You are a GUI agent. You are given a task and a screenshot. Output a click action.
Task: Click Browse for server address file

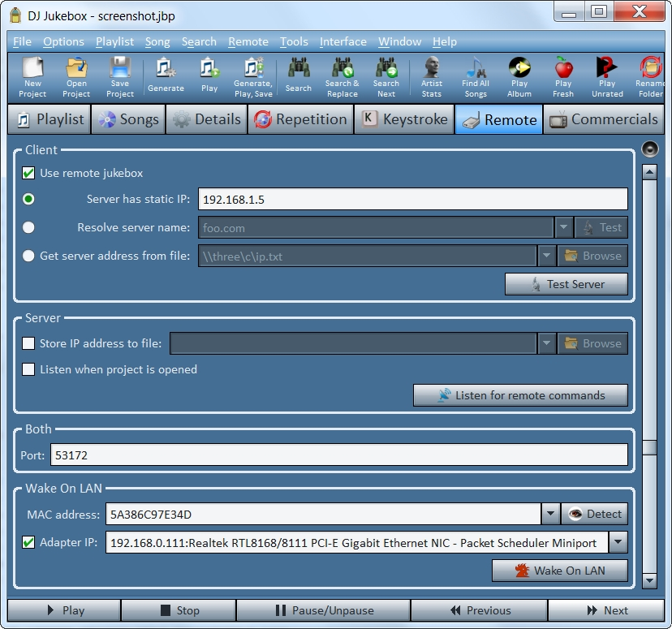[x=592, y=256]
